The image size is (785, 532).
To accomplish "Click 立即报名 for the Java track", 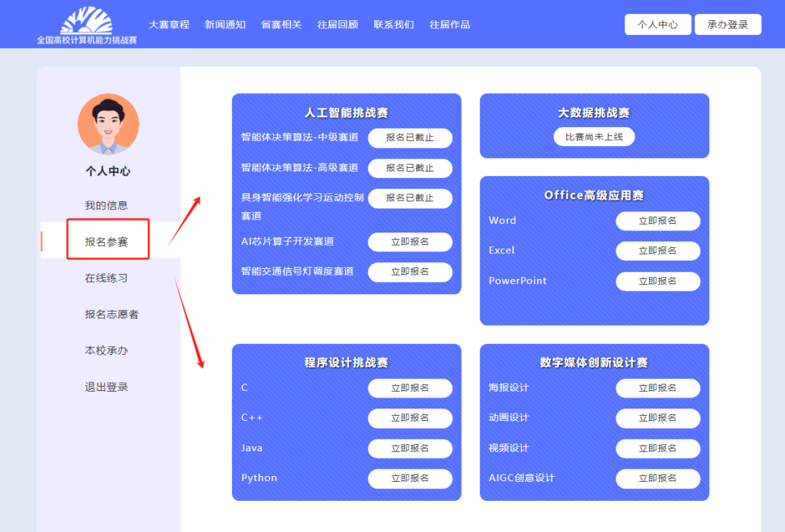I will (x=410, y=448).
